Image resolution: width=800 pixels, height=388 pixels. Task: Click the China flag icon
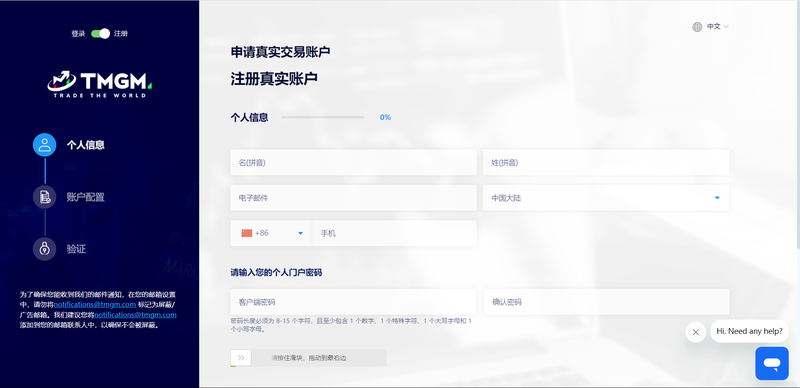coord(247,233)
